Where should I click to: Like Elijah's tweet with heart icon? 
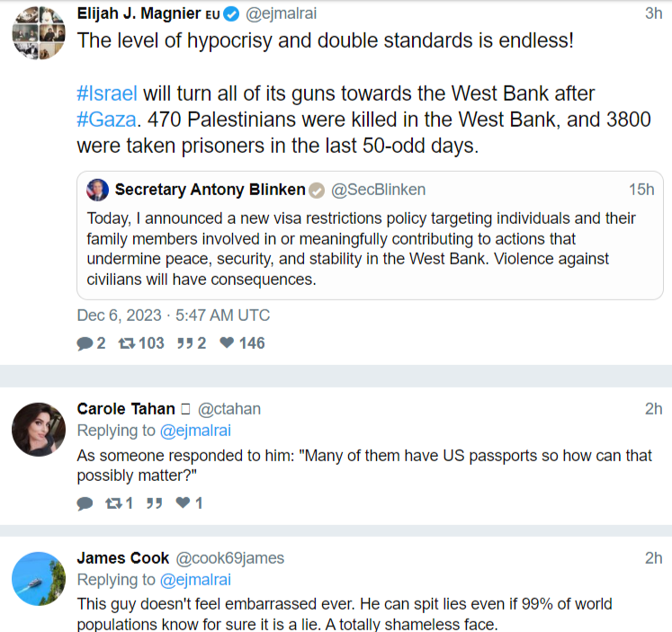click(x=227, y=343)
